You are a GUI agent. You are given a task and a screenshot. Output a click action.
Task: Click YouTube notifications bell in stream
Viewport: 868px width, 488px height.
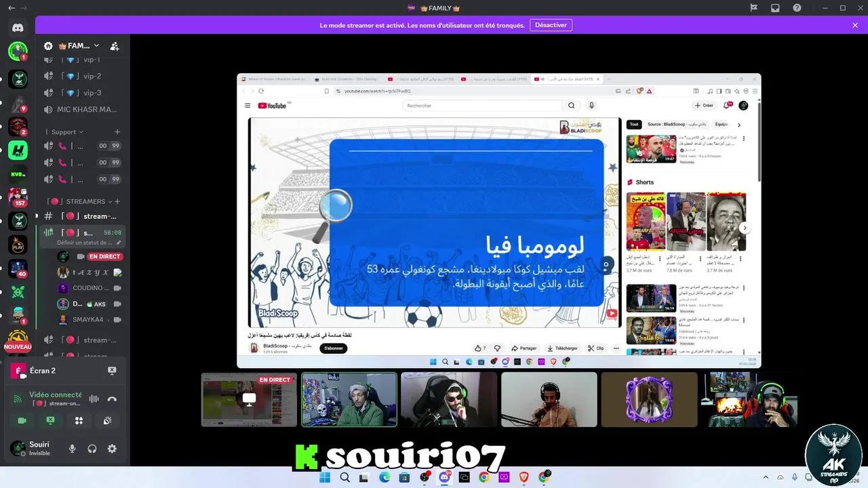727,105
